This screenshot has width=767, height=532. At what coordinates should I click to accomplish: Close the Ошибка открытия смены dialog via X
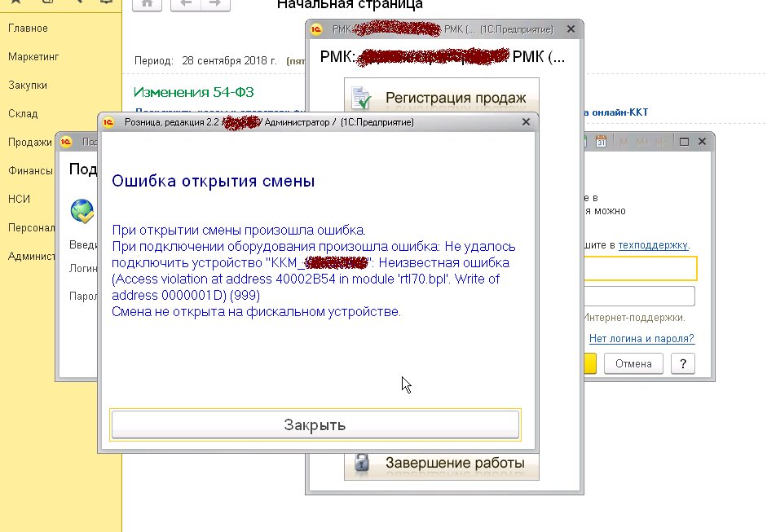click(x=526, y=121)
